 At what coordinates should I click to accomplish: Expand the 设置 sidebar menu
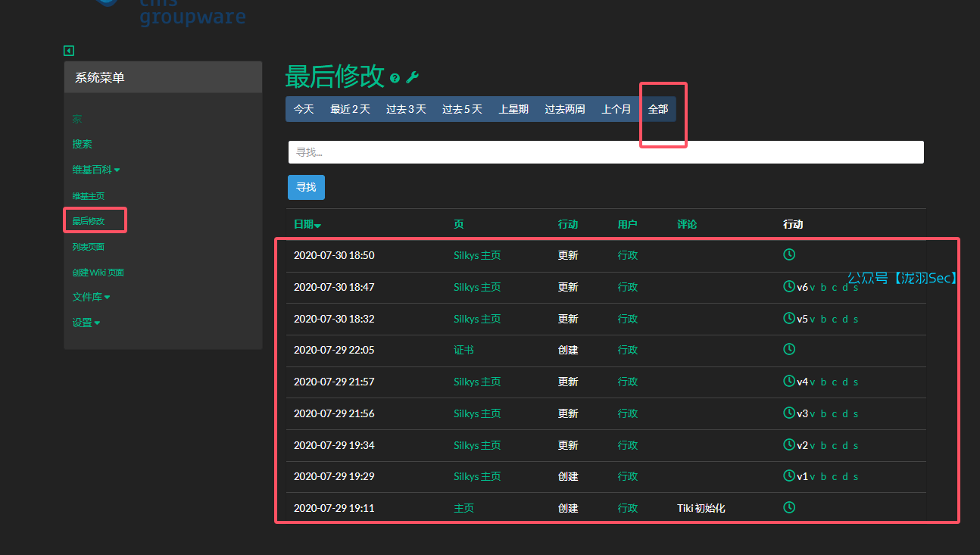pyautogui.click(x=86, y=323)
